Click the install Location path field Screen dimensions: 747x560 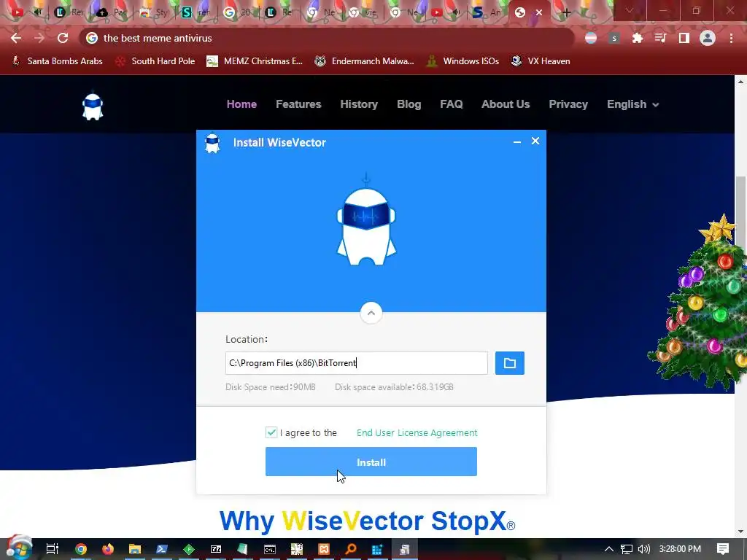point(356,363)
